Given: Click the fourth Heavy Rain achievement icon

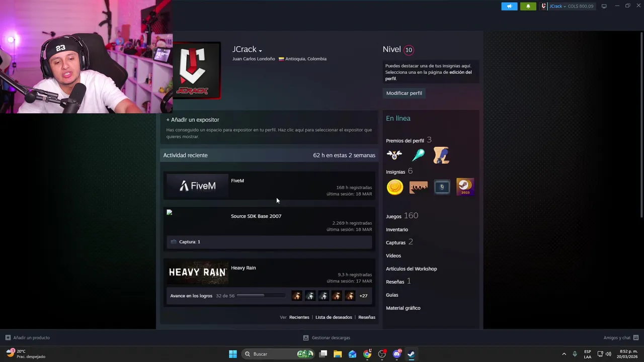Looking at the screenshot, I should 337,296.
